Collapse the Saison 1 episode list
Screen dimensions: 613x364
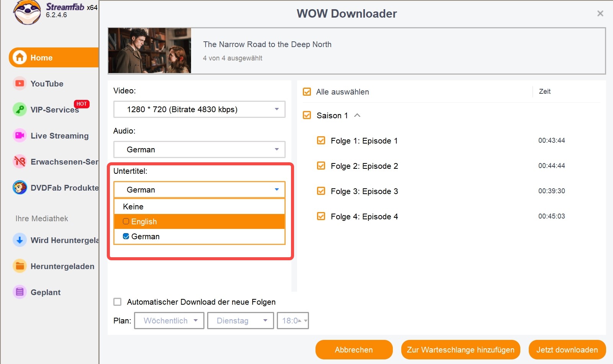[x=357, y=115]
